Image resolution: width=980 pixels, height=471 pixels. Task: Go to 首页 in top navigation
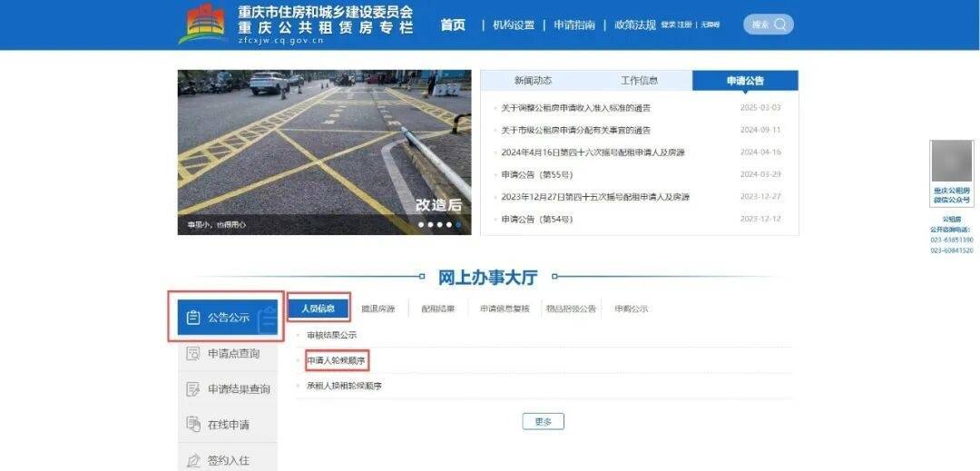coord(453,25)
